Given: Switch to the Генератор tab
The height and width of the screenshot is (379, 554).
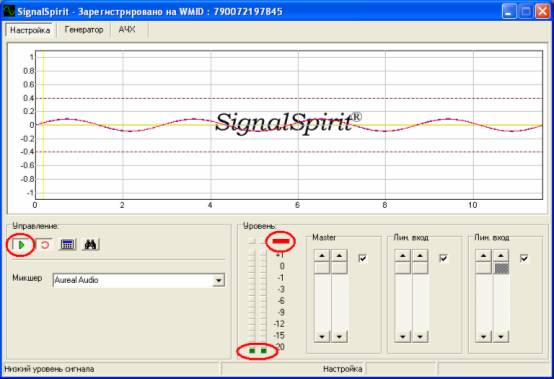Looking at the screenshot, I should 84,30.
